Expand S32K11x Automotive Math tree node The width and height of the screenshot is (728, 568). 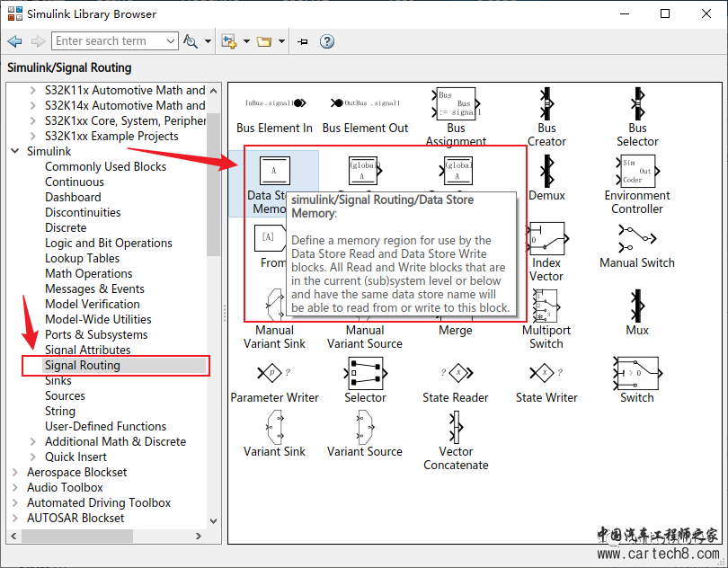33,90
